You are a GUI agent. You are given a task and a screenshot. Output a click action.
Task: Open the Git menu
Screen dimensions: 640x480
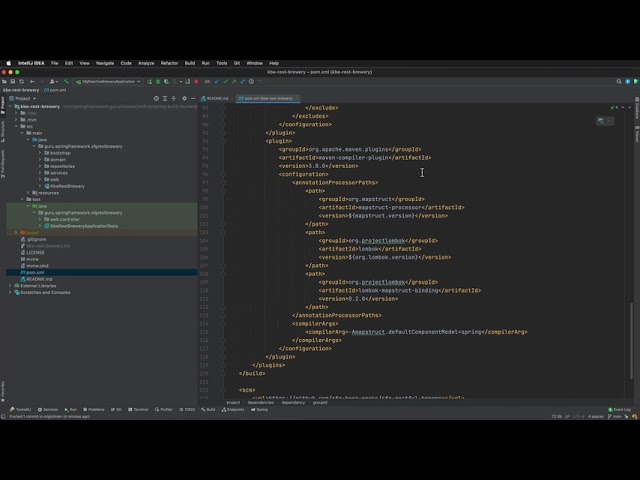pyautogui.click(x=237, y=63)
